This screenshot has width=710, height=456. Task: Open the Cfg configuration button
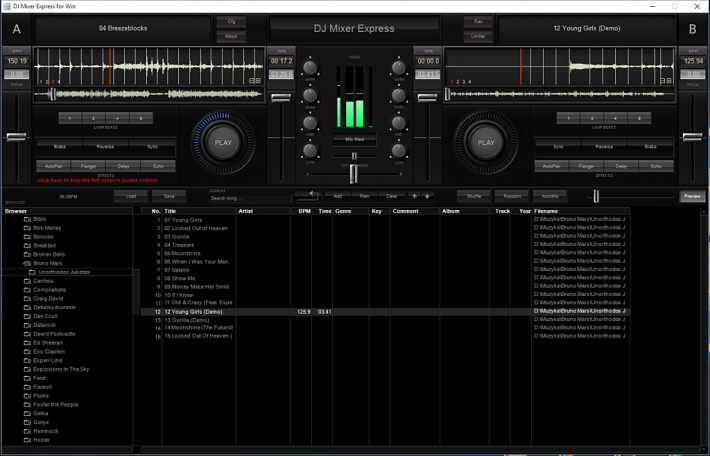click(231, 22)
